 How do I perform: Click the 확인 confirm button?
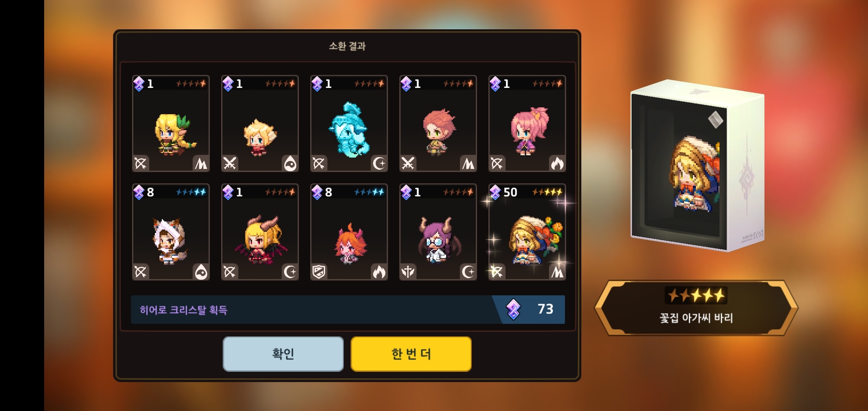[283, 354]
